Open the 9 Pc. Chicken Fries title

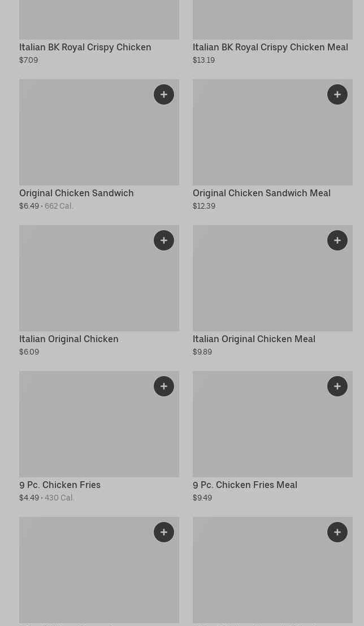(60, 485)
